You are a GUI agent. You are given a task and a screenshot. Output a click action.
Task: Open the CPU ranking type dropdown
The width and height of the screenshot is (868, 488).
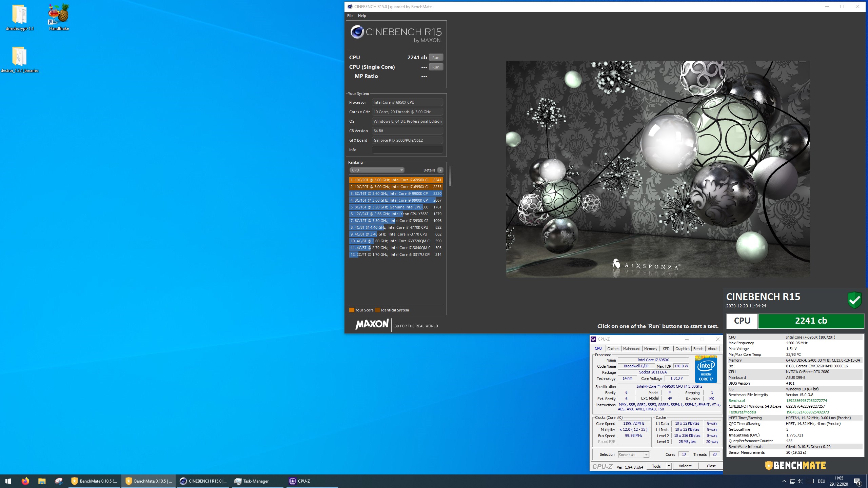pos(377,170)
